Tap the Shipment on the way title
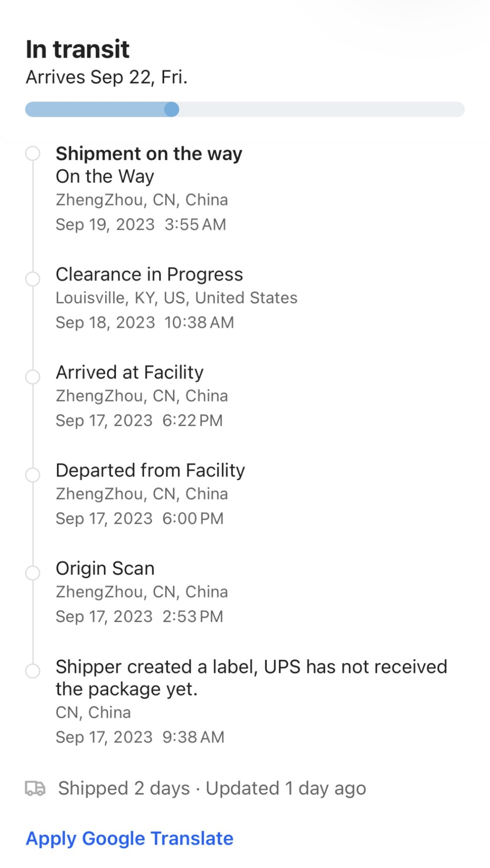The width and height of the screenshot is (490, 868). tap(149, 154)
